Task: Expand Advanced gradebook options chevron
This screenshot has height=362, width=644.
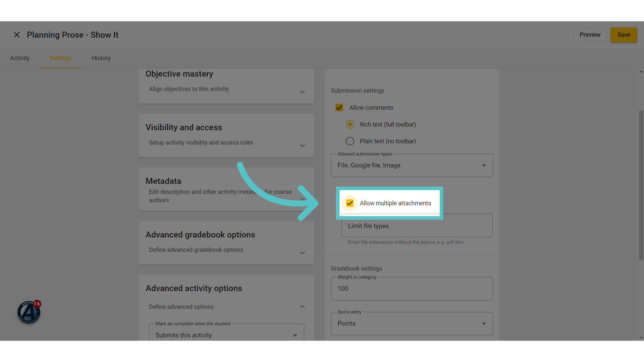Action: (302, 253)
